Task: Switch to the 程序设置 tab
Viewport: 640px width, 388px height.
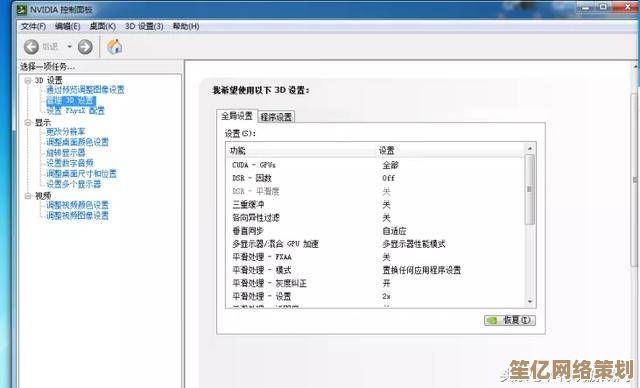Action: [276, 117]
